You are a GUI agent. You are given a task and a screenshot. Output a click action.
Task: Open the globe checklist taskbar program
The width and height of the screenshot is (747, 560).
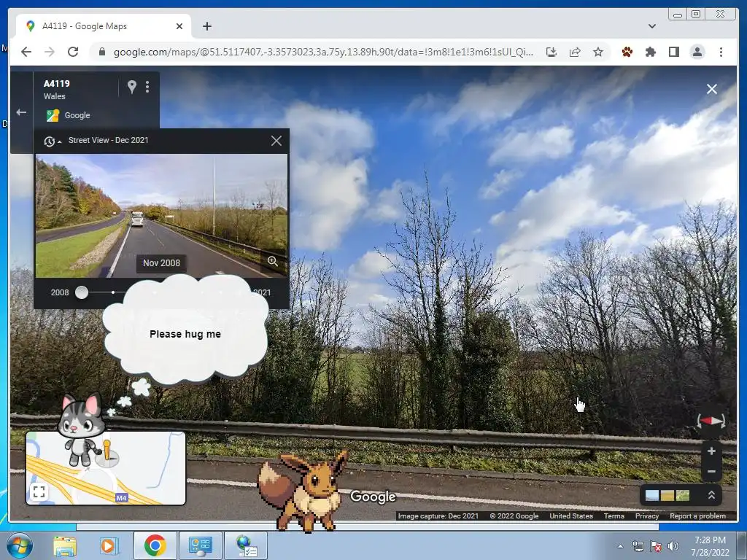click(x=247, y=545)
